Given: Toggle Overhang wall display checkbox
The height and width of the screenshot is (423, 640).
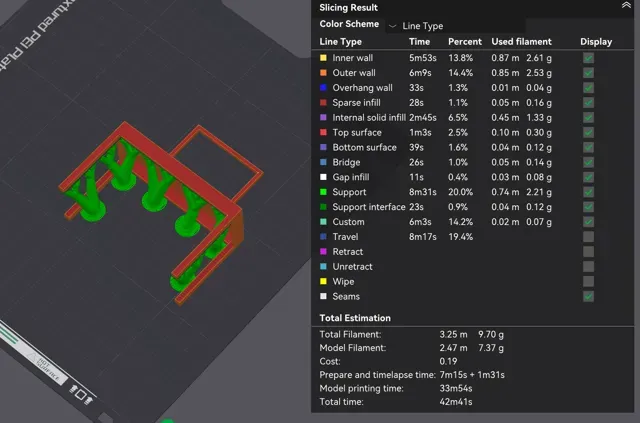Looking at the screenshot, I should pos(588,88).
